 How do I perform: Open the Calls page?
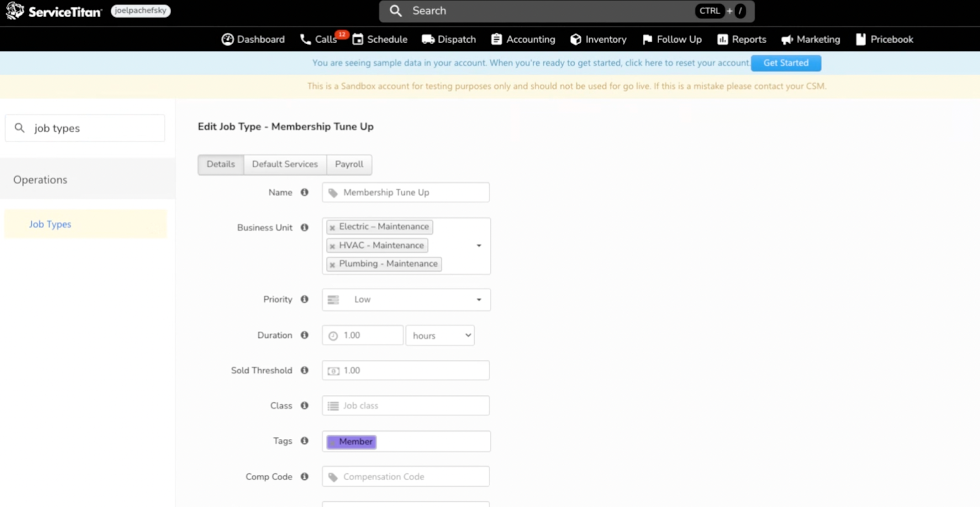coord(318,39)
